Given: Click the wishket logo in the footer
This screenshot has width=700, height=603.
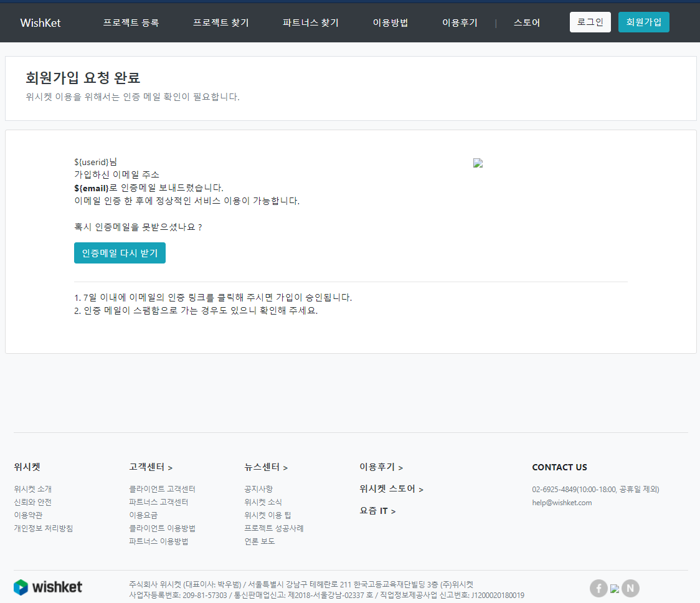Looking at the screenshot, I should coord(48,587).
